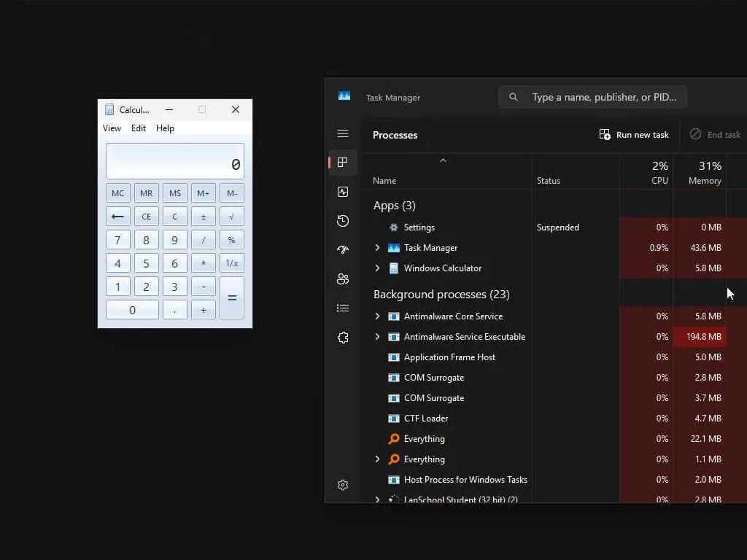The width and height of the screenshot is (747, 560).
Task: Click the percent button on Calculator
Action: click(x=231, y=240)
